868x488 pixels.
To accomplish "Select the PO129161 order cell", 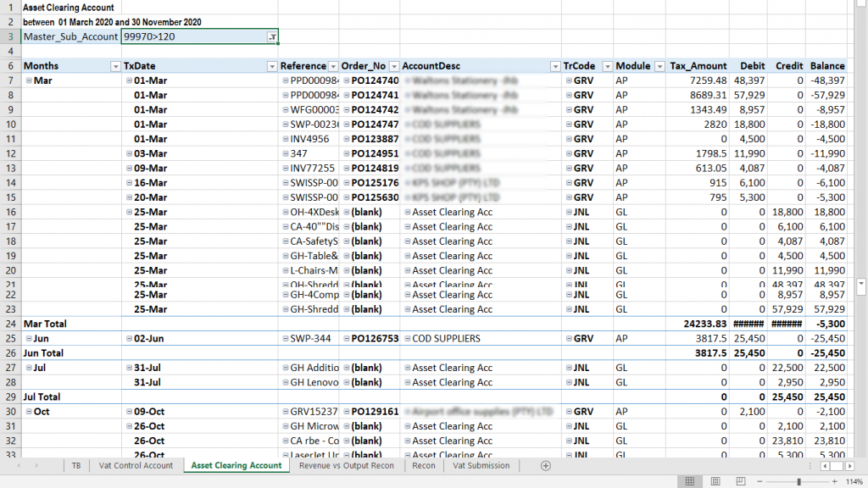I will [x=375, y=412].
